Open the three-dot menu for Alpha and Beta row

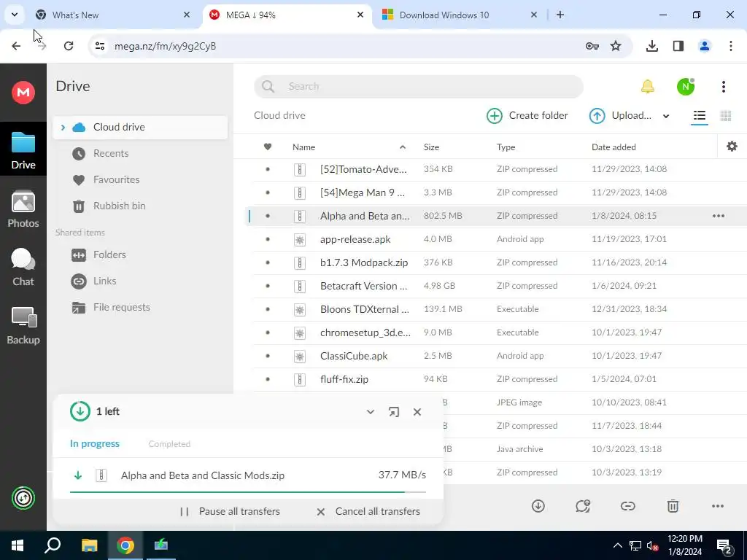(718, 216)
